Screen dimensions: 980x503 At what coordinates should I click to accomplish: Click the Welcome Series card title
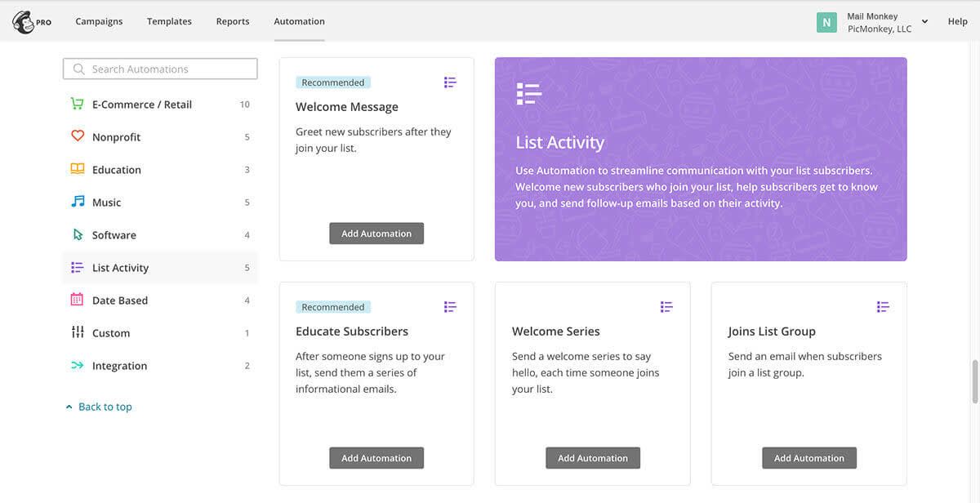(x=556, y=332)
